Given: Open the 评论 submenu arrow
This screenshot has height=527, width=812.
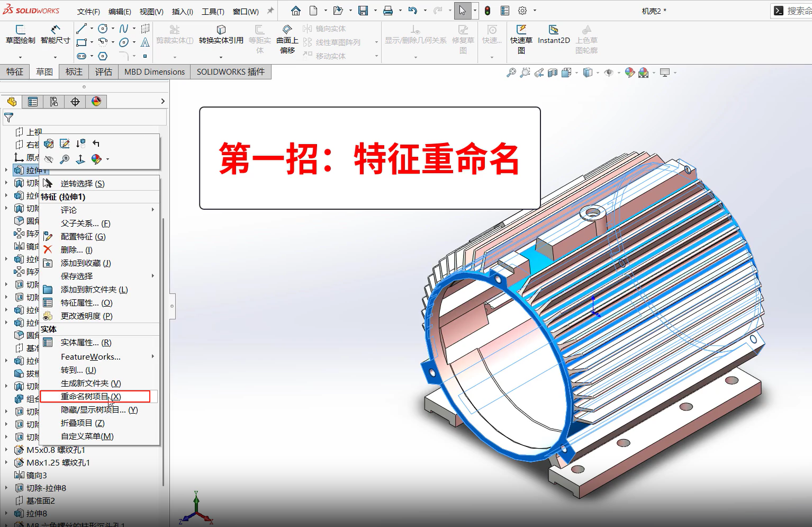Looking at the screenshot, I should (153, 210).
